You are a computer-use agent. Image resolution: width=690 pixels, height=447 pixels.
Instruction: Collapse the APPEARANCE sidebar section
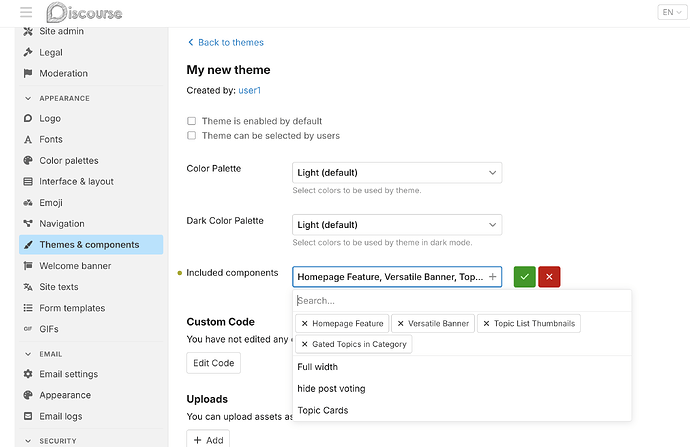click(x=28, y=98)
